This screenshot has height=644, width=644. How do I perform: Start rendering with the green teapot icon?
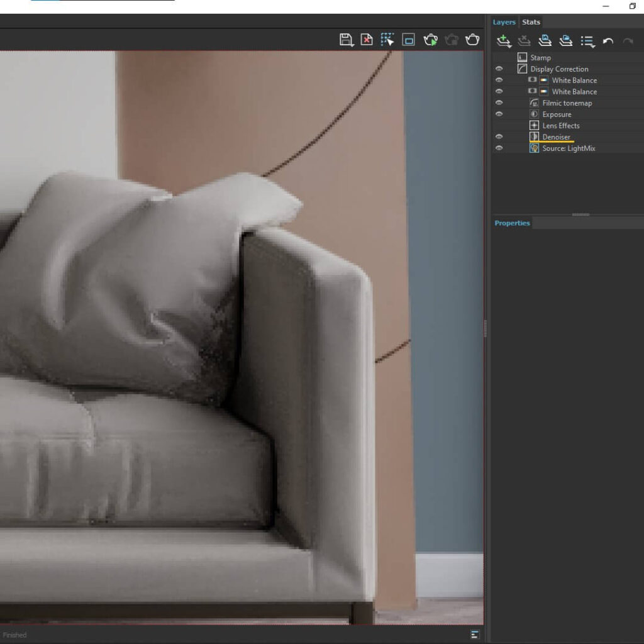431,39
